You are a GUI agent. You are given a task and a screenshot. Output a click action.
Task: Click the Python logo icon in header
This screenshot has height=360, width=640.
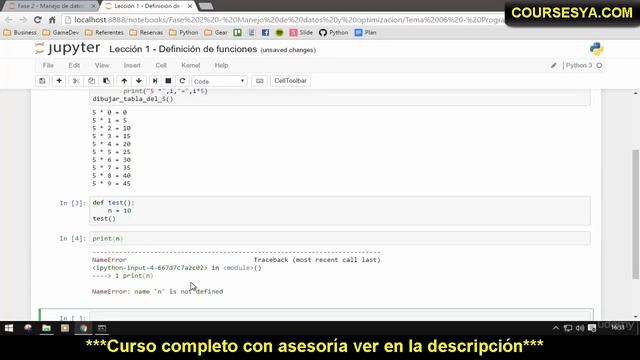[596, 49]
